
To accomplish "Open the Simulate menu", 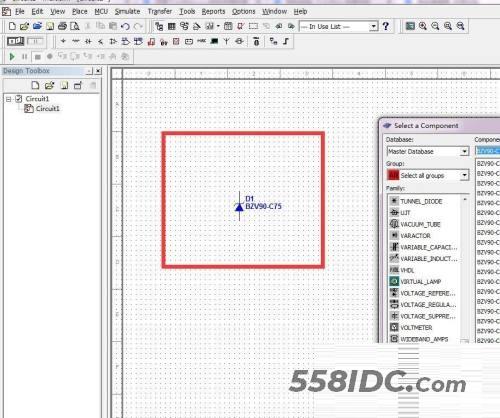I will pyautogui.click(x=127, y=12).
